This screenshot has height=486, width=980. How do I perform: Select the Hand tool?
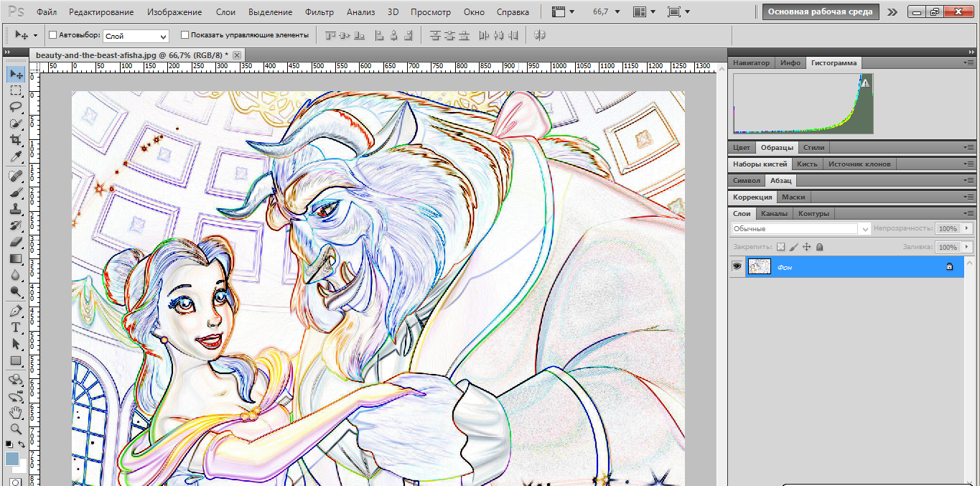pos(16,413)
